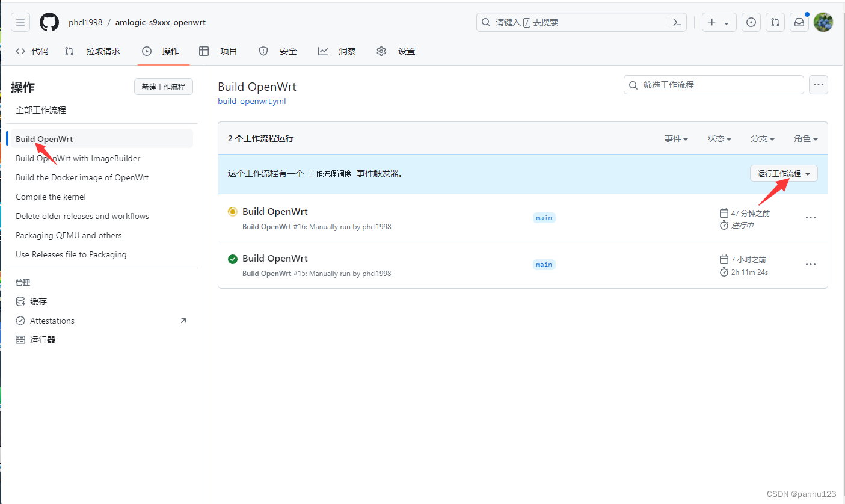Expand the 事件 filter dropdown
This screenshot has width=845, height=504.
coord(676,138)
